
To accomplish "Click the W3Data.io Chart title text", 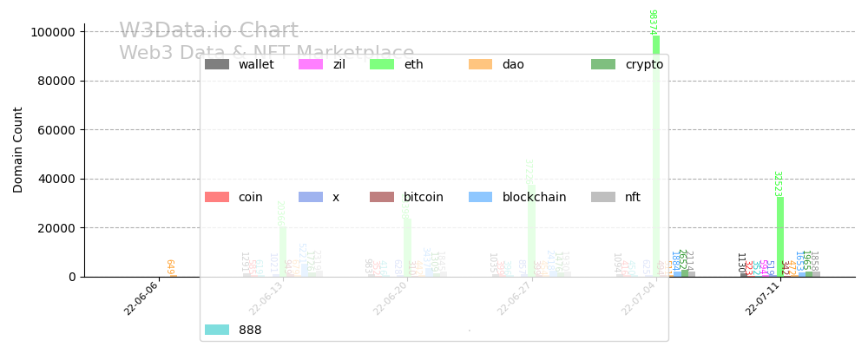I will coord(208,31).
